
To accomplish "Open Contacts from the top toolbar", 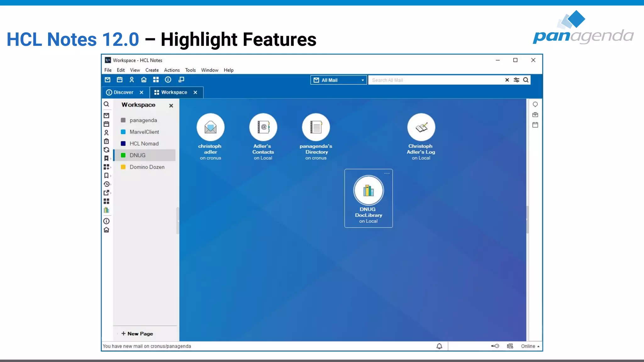I will (x=132, y=80).
